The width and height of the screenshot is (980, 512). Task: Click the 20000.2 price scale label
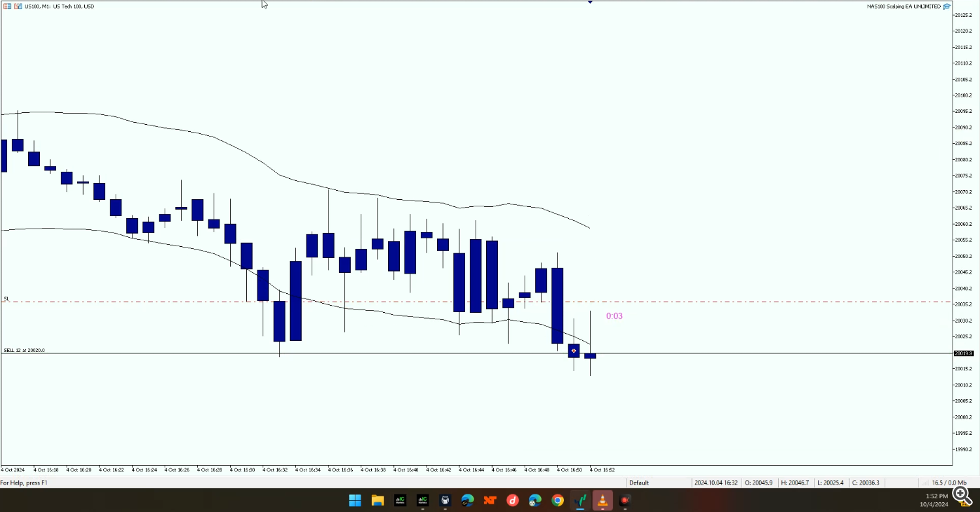pyautogui.click(x=964, y=417)
